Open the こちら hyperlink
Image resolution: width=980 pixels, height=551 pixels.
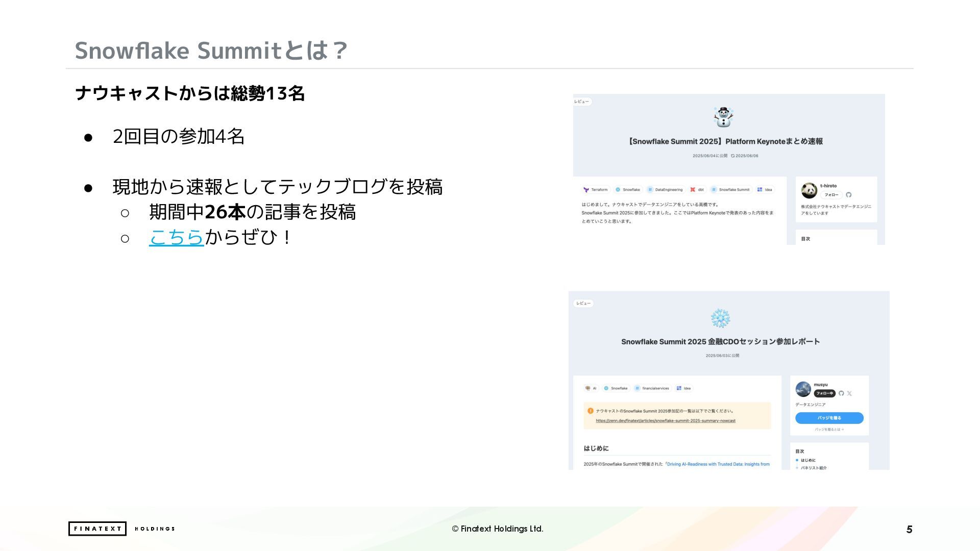click(x=176, y=237)
